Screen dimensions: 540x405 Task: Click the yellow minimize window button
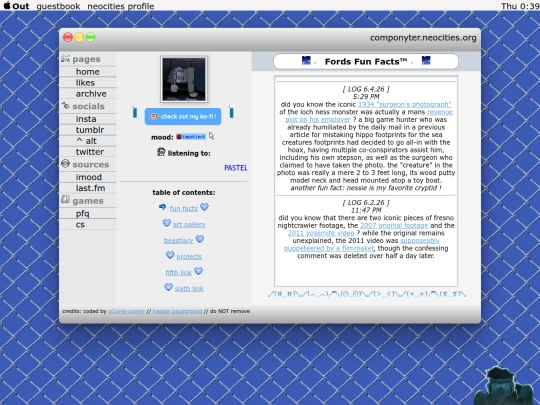pyautogui.click(x=79, y=37)
